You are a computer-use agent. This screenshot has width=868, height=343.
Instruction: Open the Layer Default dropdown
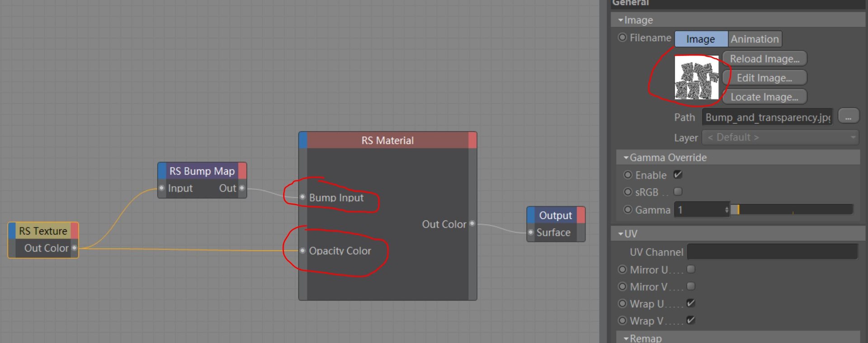(x=781, y=137)
